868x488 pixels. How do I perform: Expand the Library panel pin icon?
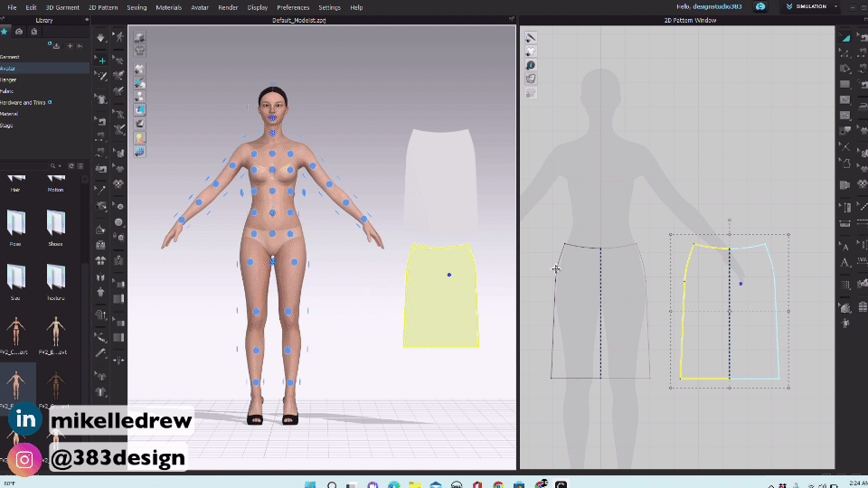(87, 20)
